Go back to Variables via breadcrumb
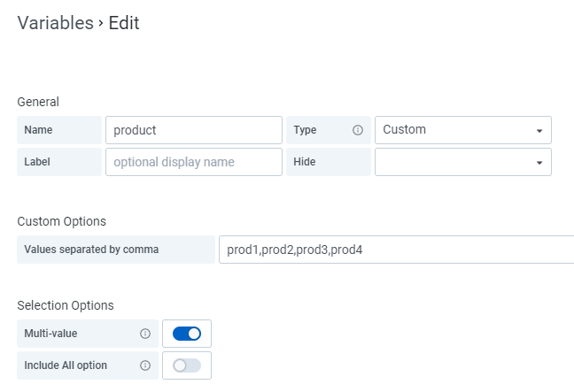Screen dimensions: 574x392 (x=55, y=24)
